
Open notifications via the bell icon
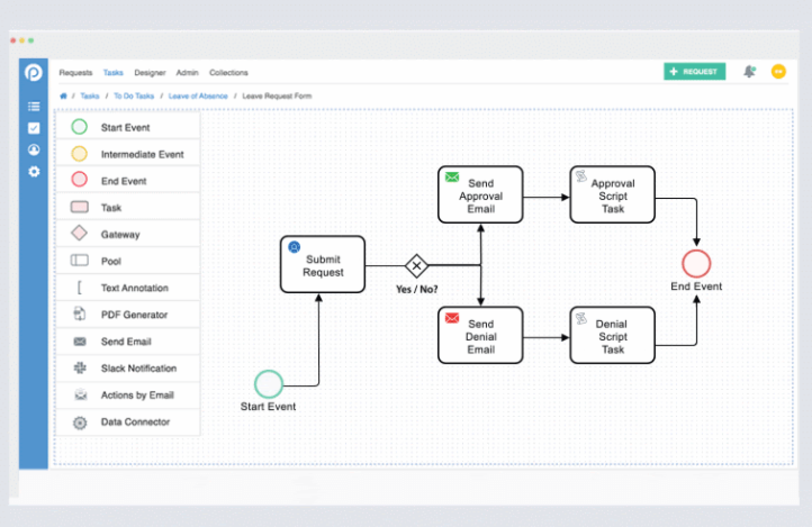pos(749,72)
